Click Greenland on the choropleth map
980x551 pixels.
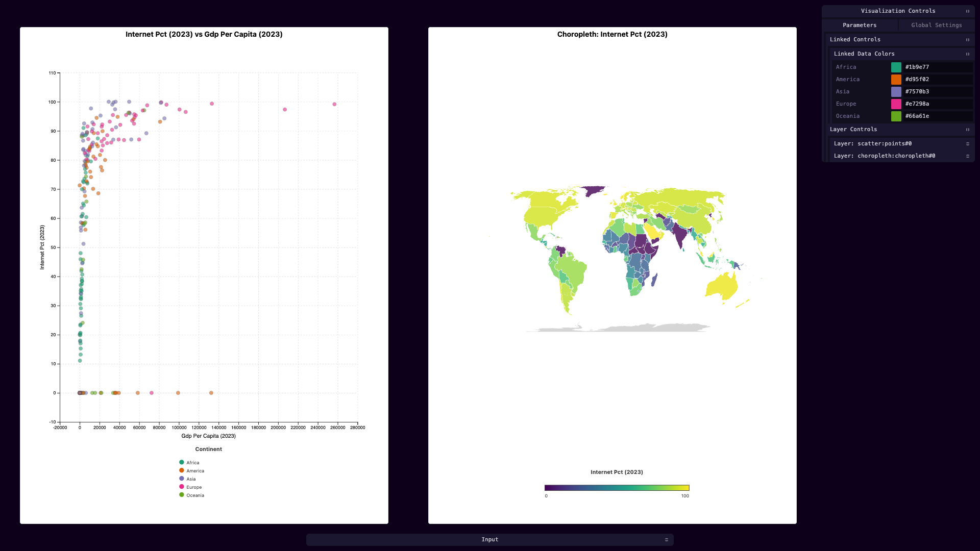coord(594,190)
